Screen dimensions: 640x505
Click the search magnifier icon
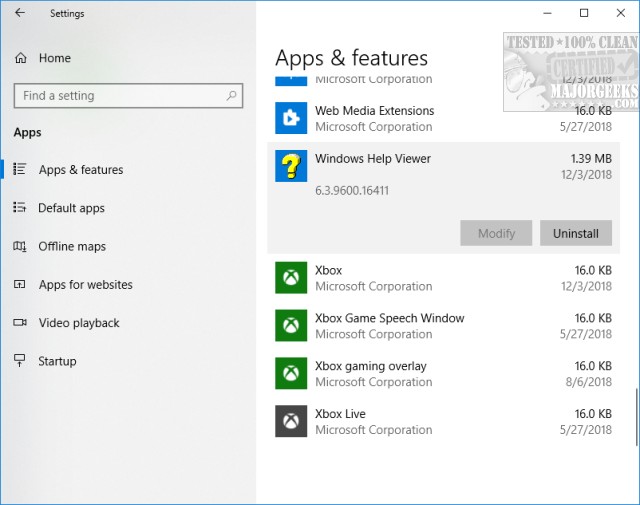[231, 96]
